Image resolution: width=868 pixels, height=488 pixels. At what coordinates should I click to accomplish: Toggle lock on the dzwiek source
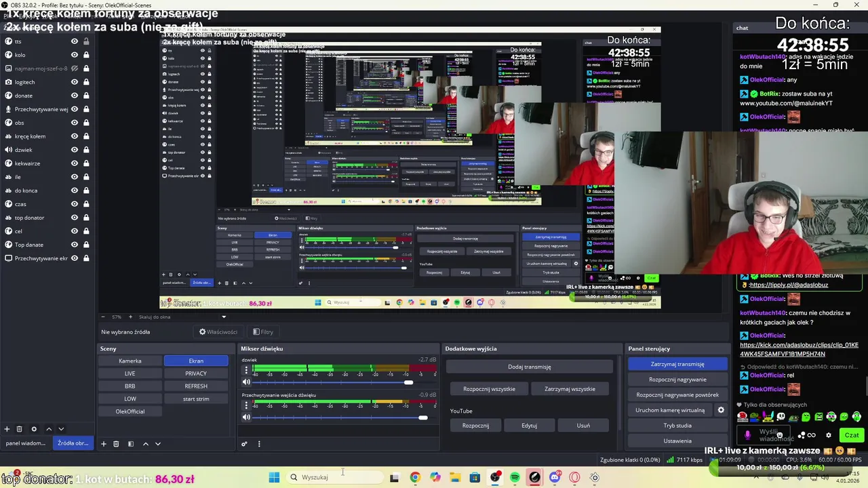[86, 150]
